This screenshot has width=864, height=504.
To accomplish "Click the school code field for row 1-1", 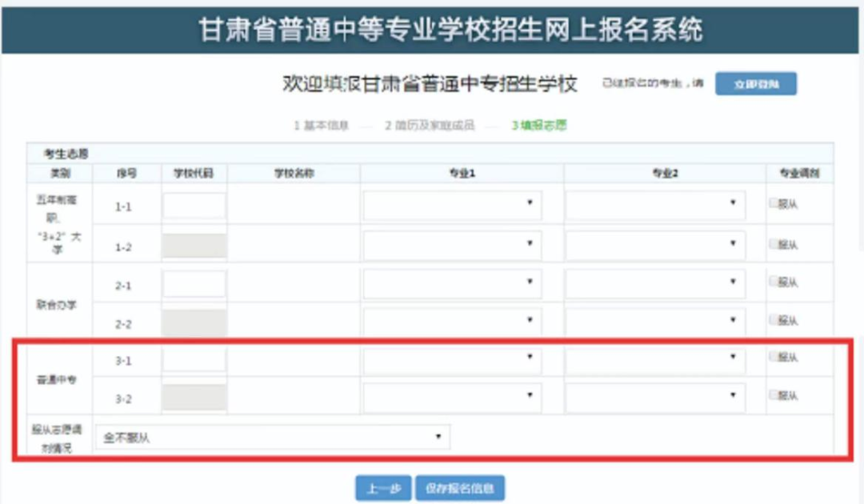I will (194, 206).
